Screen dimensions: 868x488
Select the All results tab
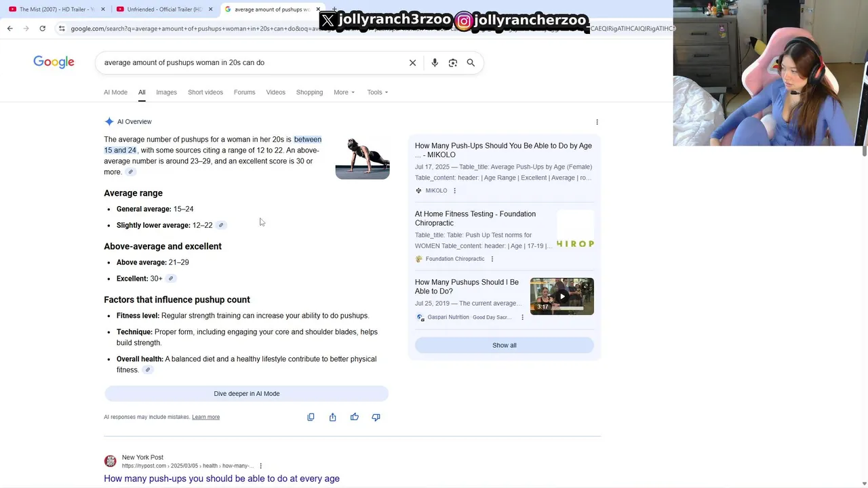tap(142, 92)
